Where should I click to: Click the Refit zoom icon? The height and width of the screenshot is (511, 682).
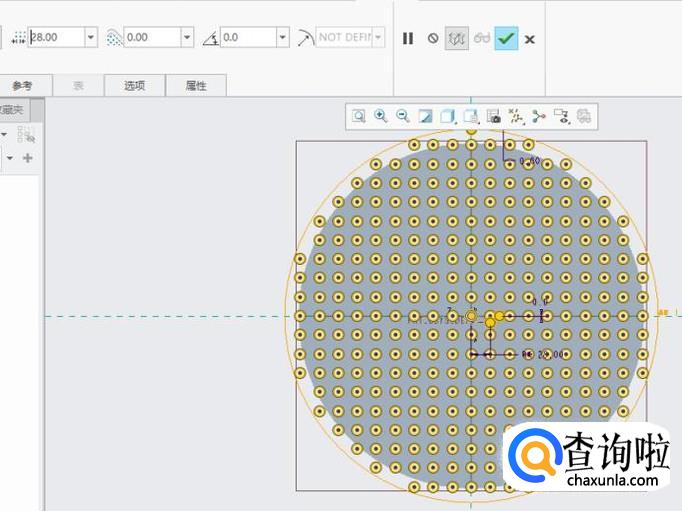tap(358, 117)
